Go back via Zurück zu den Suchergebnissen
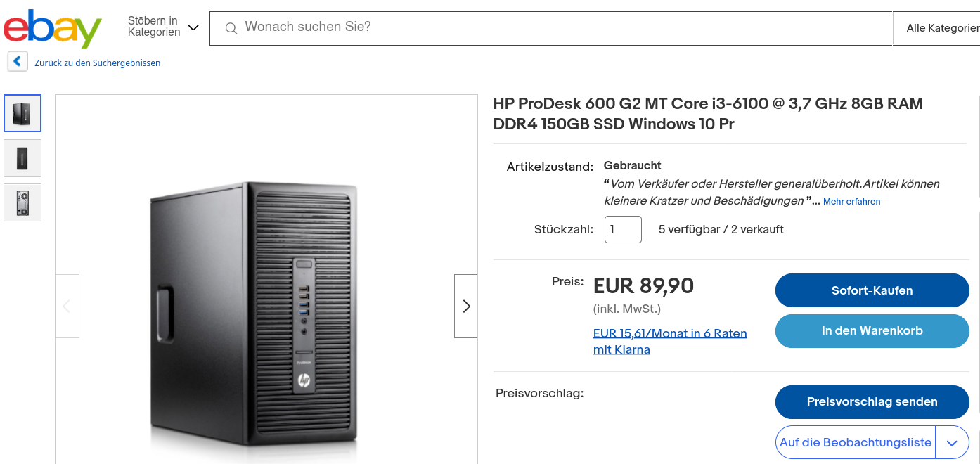This screenshot has width=980, height=464. coord(97,63)
